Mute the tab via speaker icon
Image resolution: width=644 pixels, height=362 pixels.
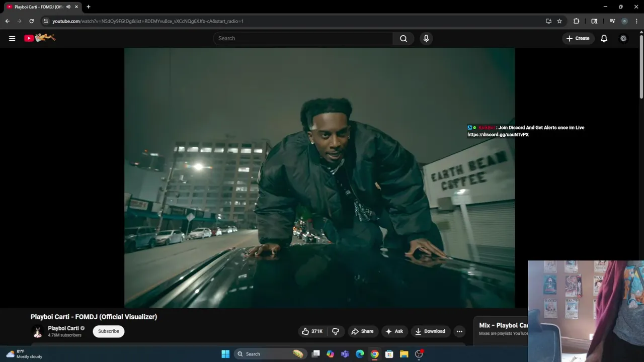tap(68, 7)
